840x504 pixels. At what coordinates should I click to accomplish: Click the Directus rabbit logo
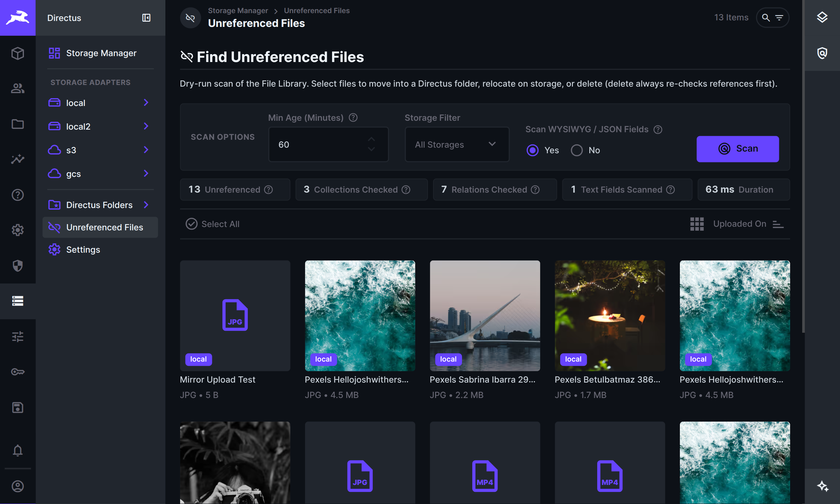18,18
